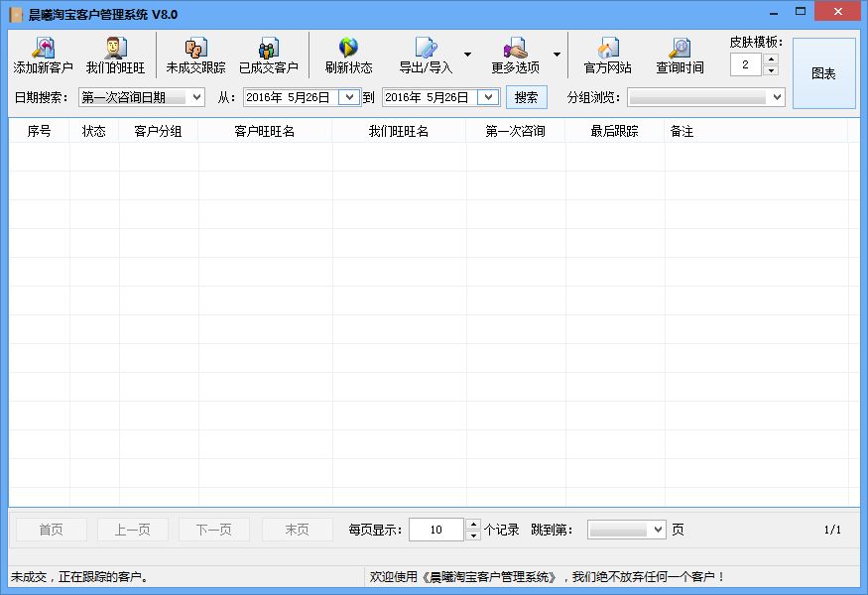The width and height of the screenshot is (868, 595).
Task: Open the 已成交客户 list
Action: 270,55
